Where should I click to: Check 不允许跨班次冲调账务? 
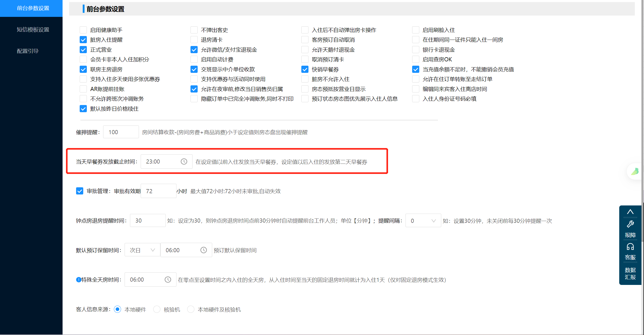click(83, 99)
